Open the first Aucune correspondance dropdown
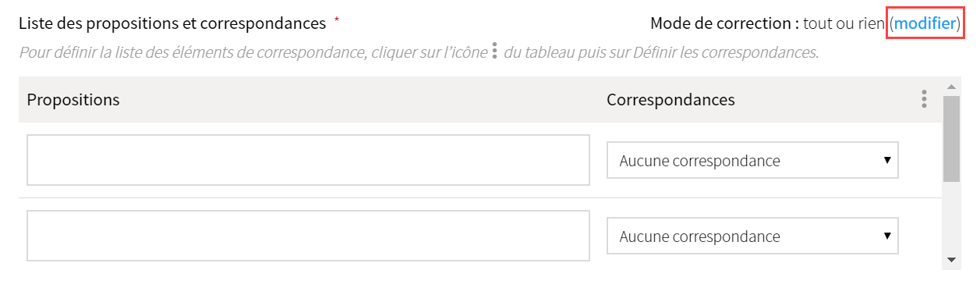 tap(752, 160)
